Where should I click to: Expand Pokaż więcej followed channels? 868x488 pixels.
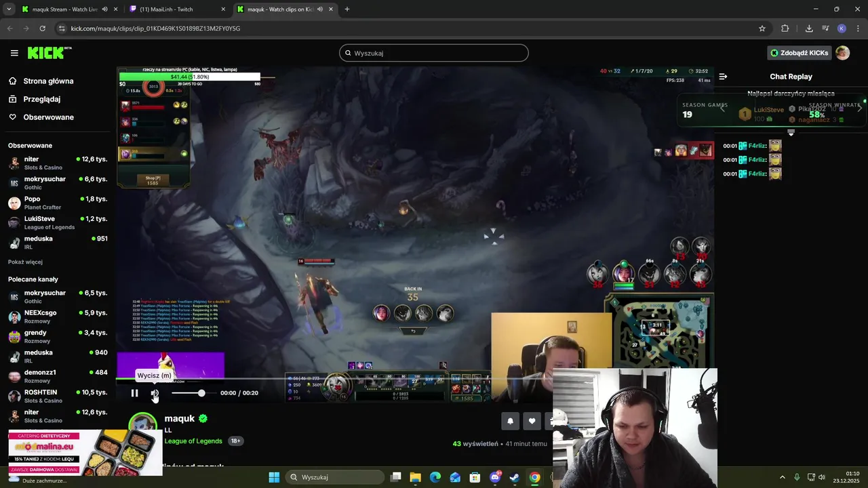pos(25,262)
